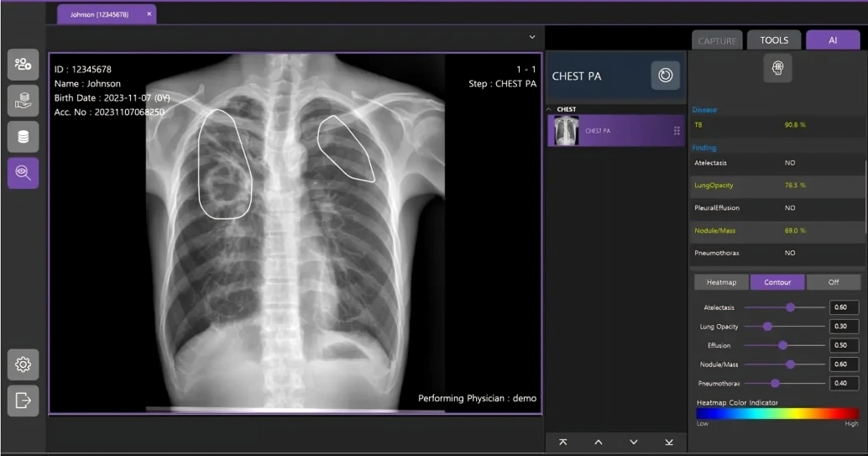The image size is (868, 456).
Task: Run AI analysis with the brain icon
Action: point(776,69)
